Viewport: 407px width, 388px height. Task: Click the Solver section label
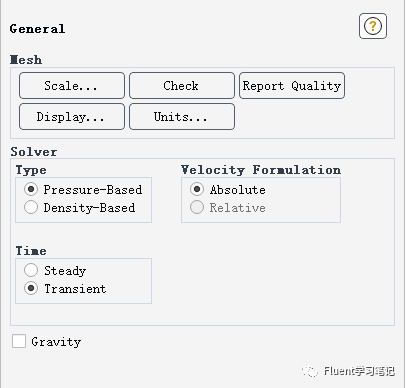[34, 152]
